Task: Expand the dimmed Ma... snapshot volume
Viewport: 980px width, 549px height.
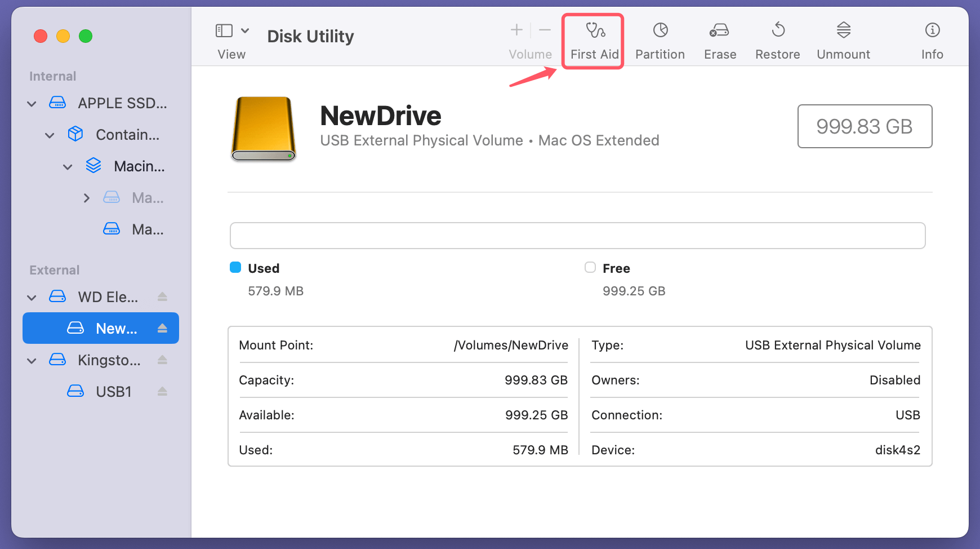Action: coord(86,198)
